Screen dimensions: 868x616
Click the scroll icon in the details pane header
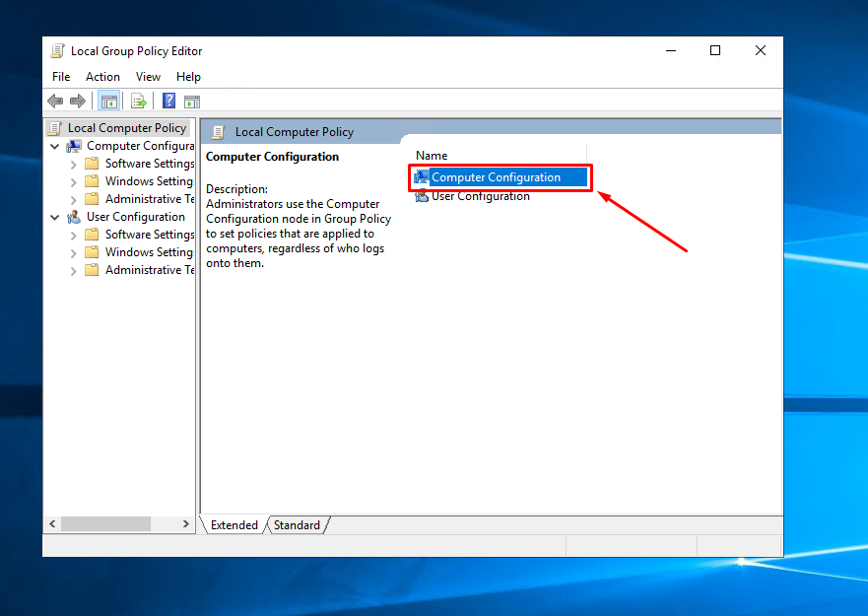219,132
